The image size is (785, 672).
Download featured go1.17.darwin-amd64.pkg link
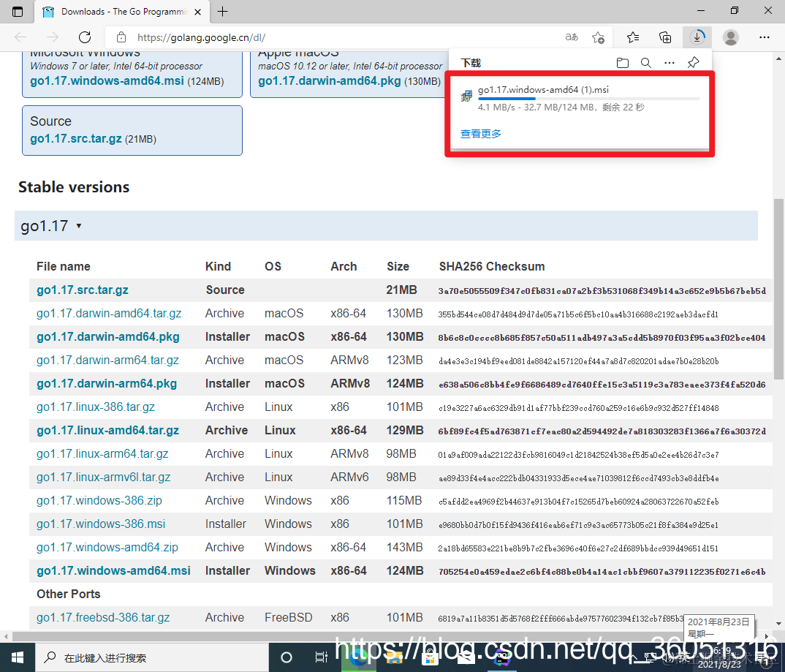click(x=330, y=80)
